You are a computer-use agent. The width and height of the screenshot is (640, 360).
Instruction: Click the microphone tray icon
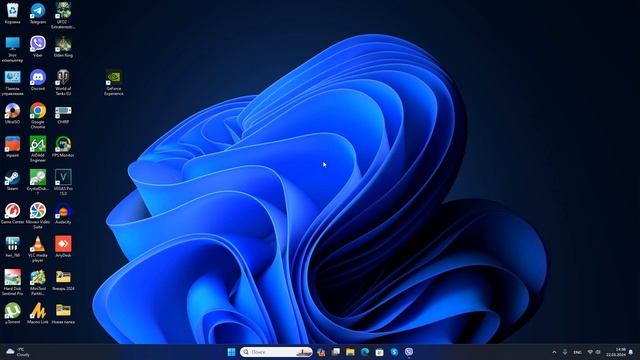565,352
